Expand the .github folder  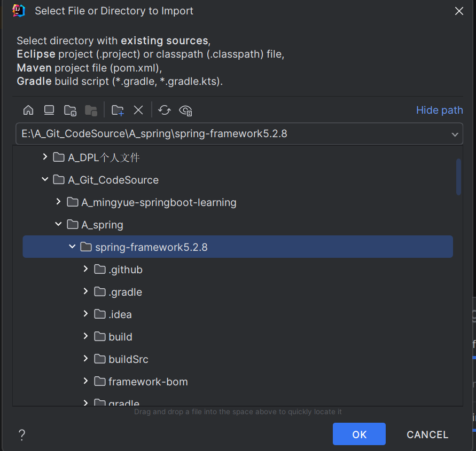(86, 269)
